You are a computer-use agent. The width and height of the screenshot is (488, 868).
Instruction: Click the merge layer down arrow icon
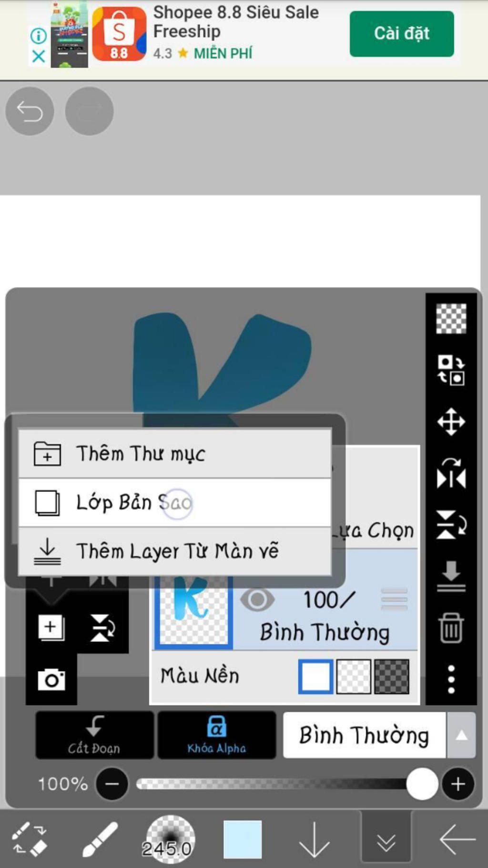coord(451,576)
